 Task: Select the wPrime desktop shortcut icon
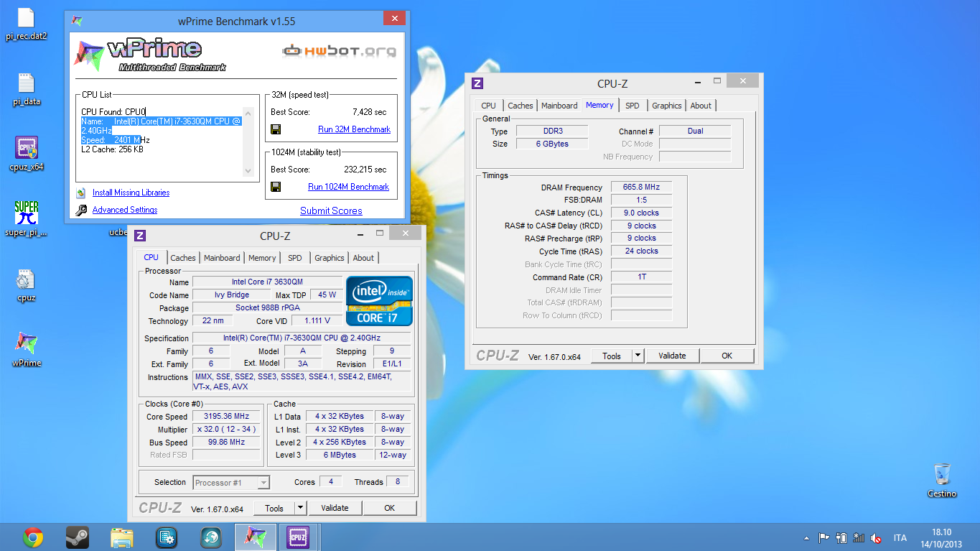[x=27, y=343]
